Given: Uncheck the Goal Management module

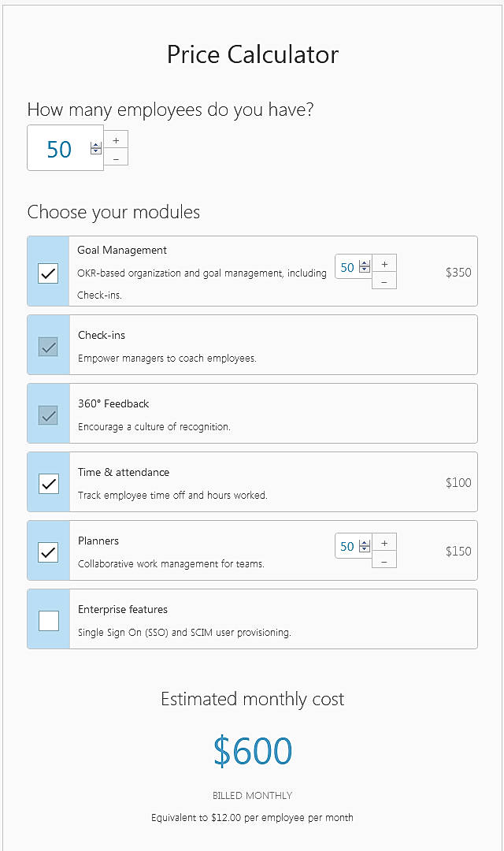Looking at the screenshot, I should pos(47,273).
